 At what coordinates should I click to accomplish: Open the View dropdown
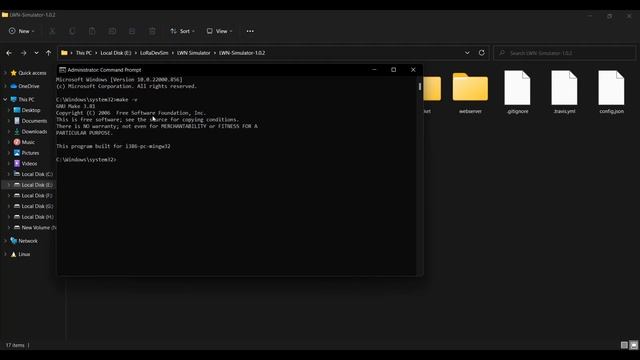coord(219,31)
